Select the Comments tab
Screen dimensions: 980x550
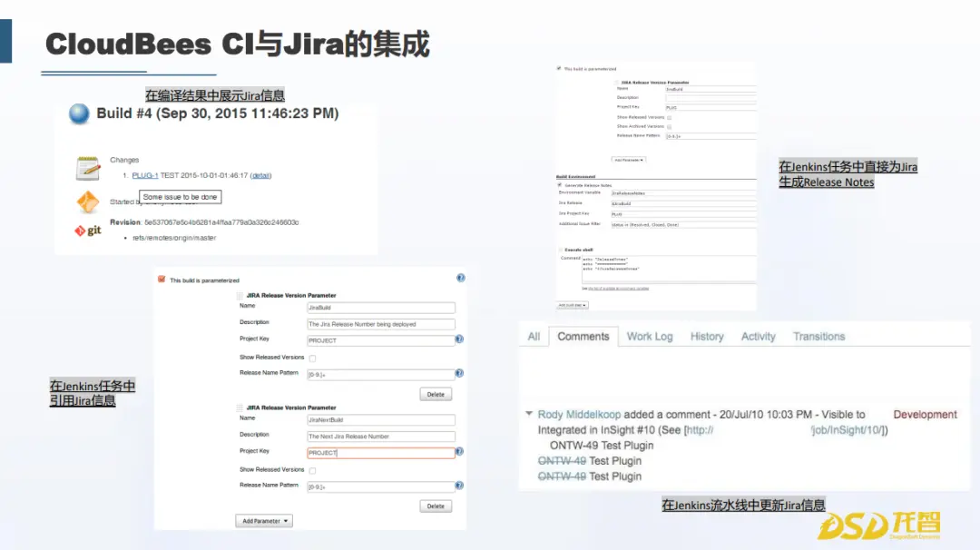click(x=583, y=336)
